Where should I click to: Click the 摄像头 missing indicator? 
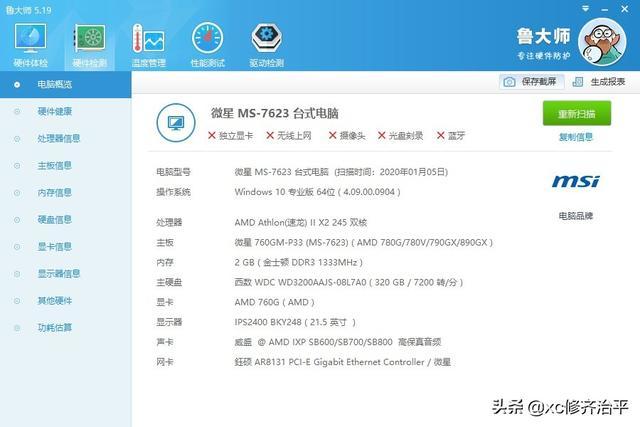[347, 136]
